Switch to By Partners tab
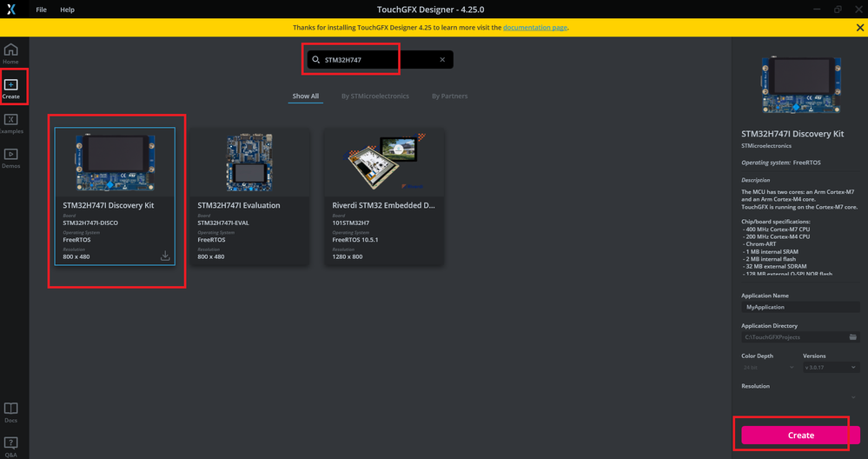868x459 pixels. (449, 96)
